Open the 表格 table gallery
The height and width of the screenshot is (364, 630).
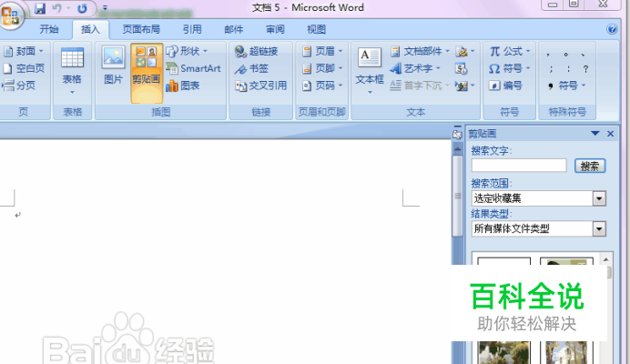coord(72,71)
